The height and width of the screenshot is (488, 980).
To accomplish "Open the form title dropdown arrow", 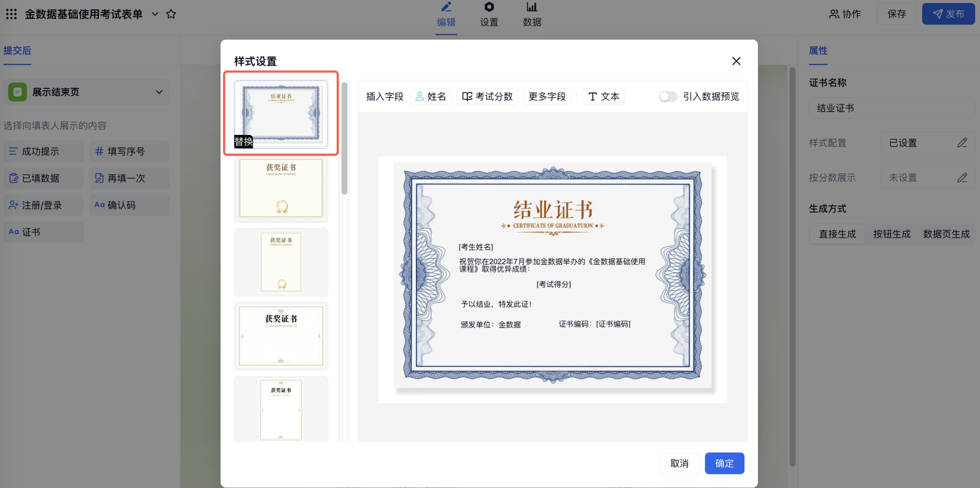I will click(155, 14).
